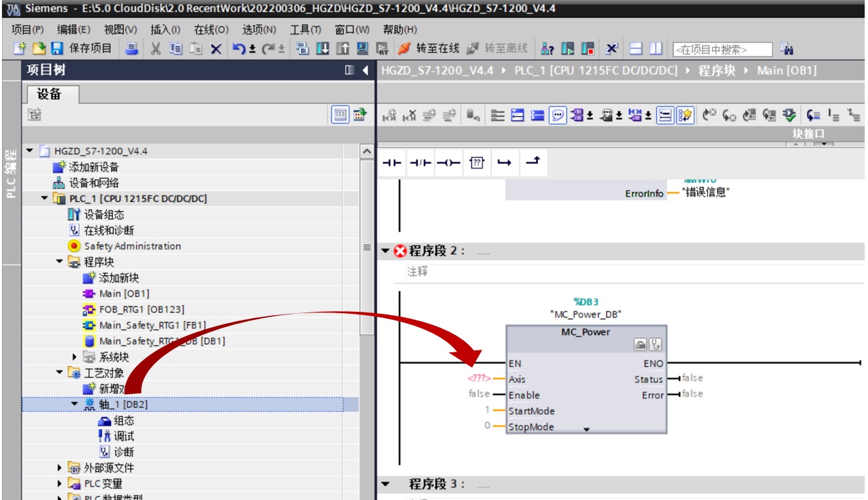Viewport: 868px width, 500px height.
Task: Open the 工具(T) menu
Action: pyautogui.click(x=305, y=29)
